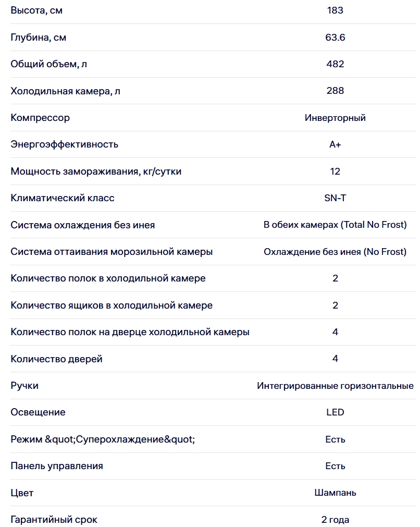Click the 'Климатический класс' label
The image size is (420, 527).
point(62,198)
